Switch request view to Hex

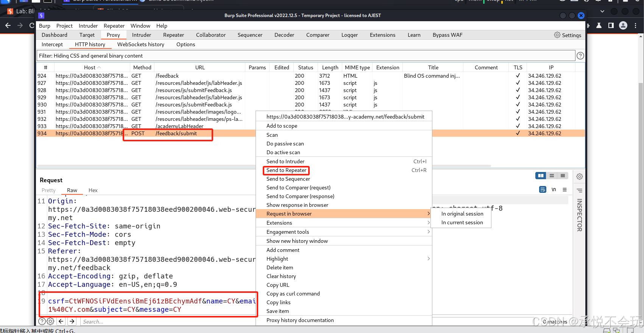(93, 190)
